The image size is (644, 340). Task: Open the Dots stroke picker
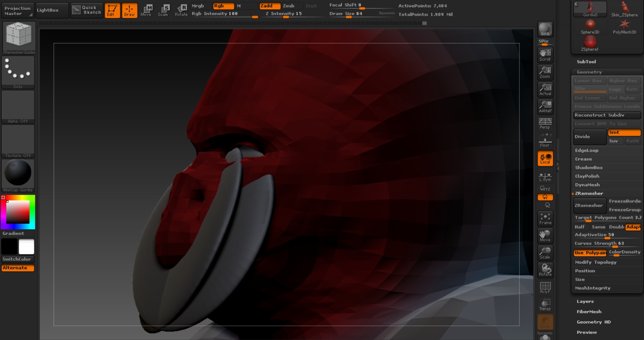[18, 72]
